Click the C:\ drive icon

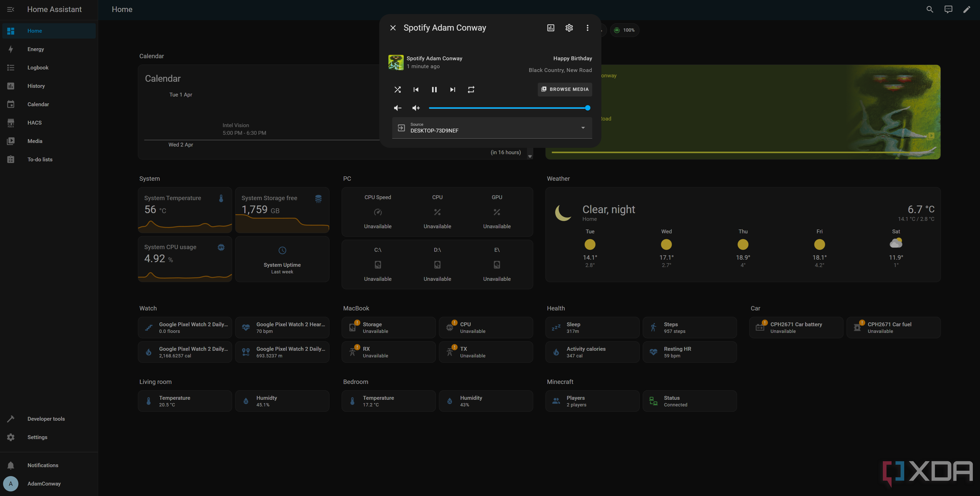point(377,265)
